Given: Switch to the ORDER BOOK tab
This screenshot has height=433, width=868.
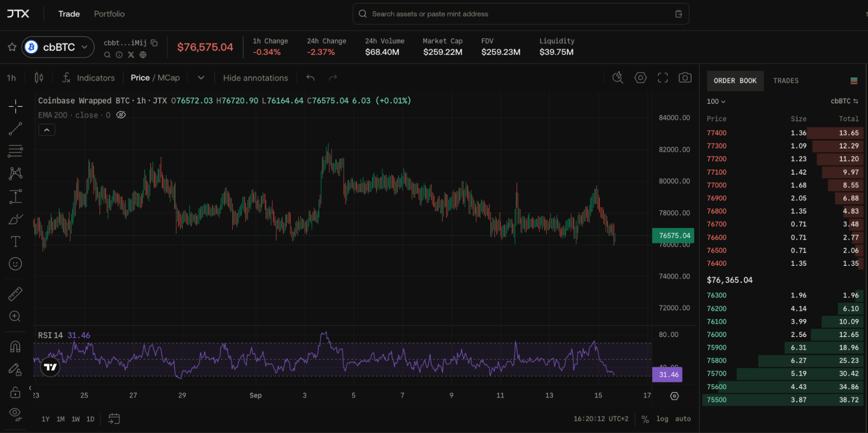Looking at the screenshot, I should click(735, 81).
